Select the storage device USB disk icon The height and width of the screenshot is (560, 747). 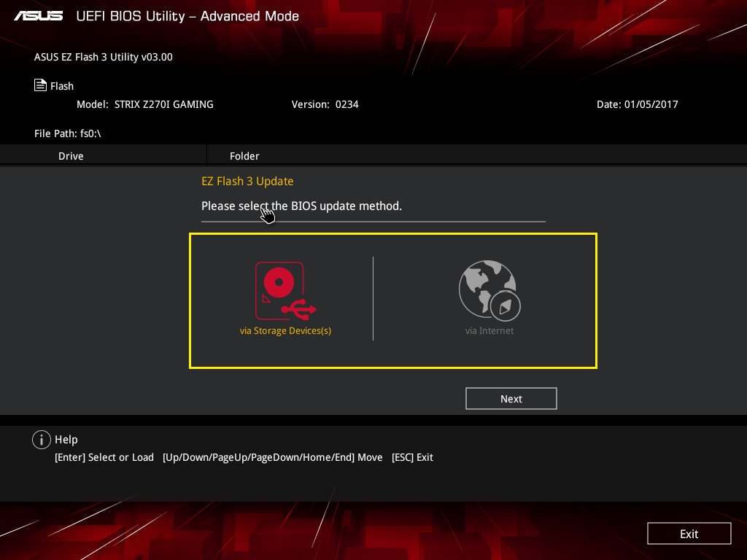point(286,290)
